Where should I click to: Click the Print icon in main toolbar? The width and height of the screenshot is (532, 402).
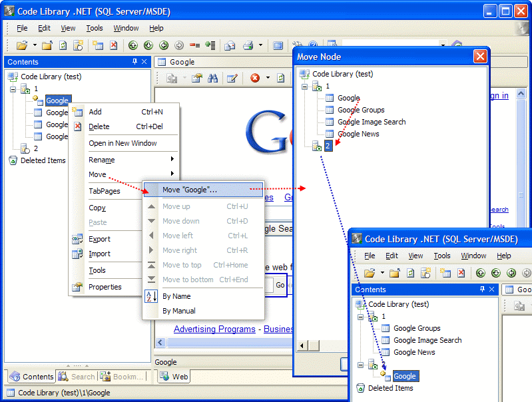[x=248, y=45]
